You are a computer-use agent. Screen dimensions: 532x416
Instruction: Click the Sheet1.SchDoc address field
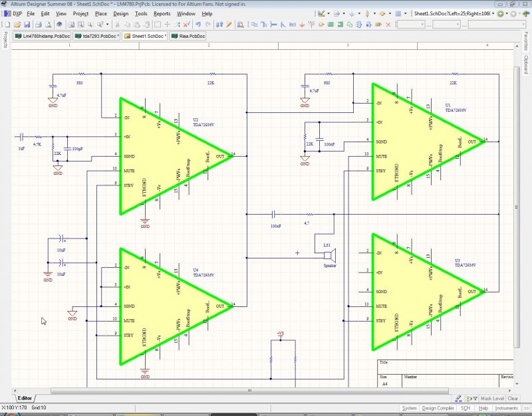click(452, 13)
